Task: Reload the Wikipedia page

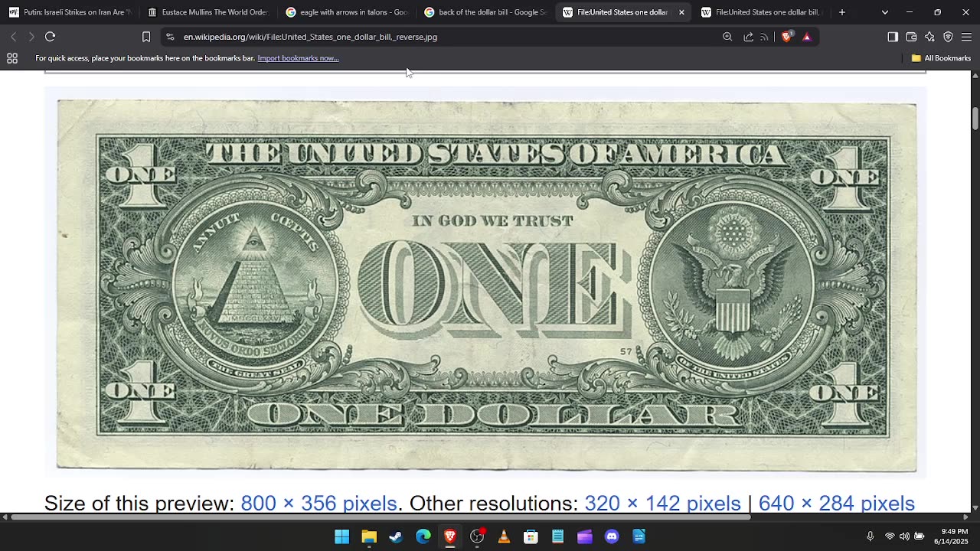Action: click(x=51, y=37)
